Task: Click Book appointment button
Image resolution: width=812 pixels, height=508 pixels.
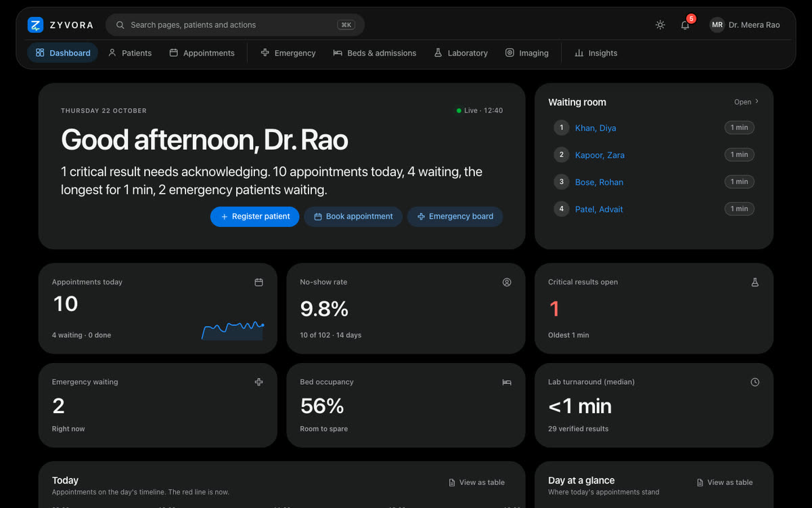Action: 353,217
